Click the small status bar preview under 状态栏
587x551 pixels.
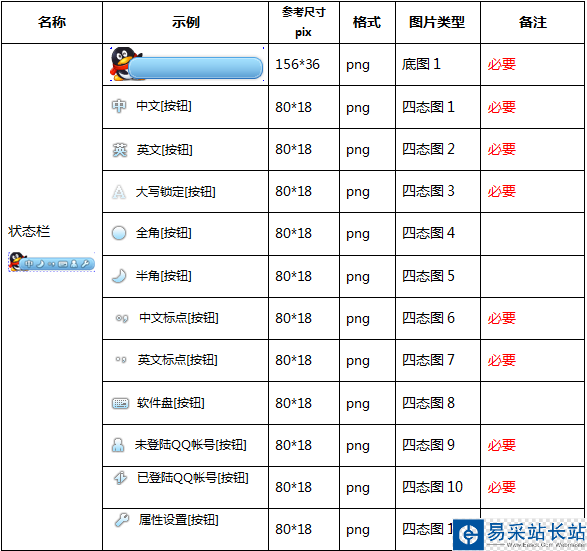point(52,262)
